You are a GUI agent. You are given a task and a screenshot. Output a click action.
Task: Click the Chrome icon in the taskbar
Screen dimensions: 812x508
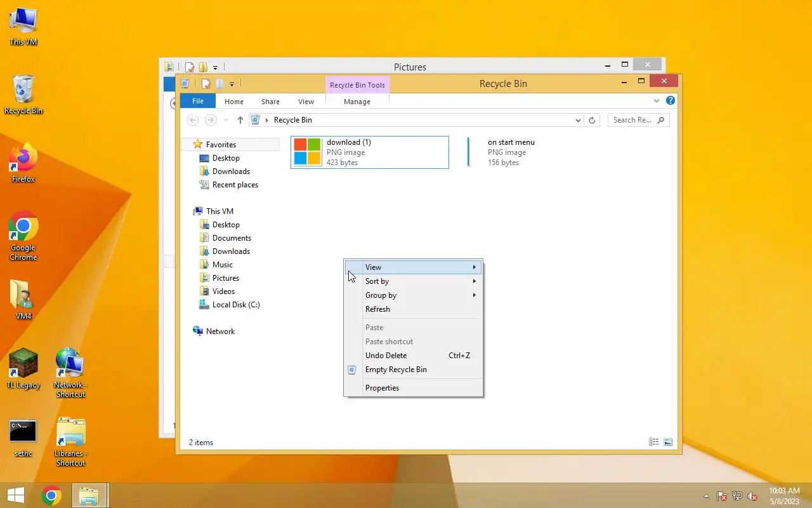pos(51,495)
